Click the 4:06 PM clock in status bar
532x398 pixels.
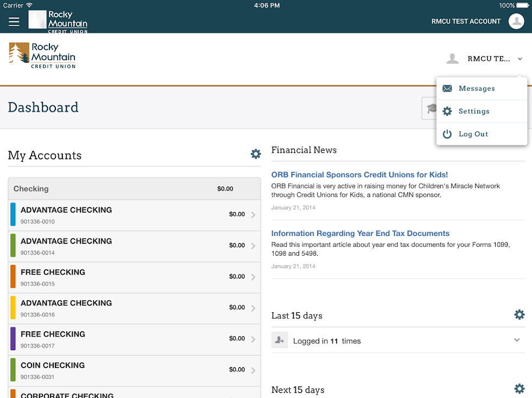(x=267, y=5)
